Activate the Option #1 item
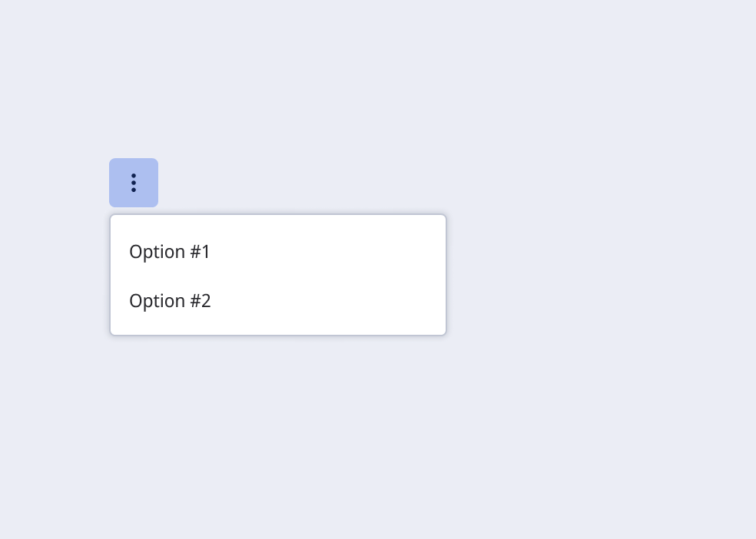 [170, 252]
